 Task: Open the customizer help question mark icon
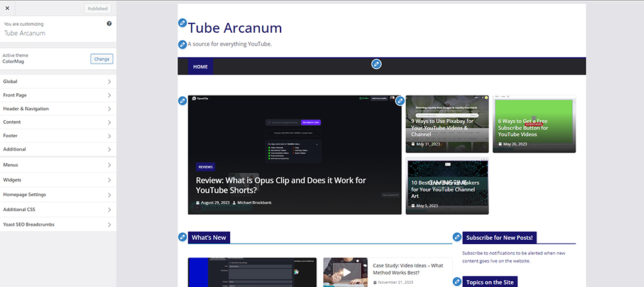coord(109,24)
